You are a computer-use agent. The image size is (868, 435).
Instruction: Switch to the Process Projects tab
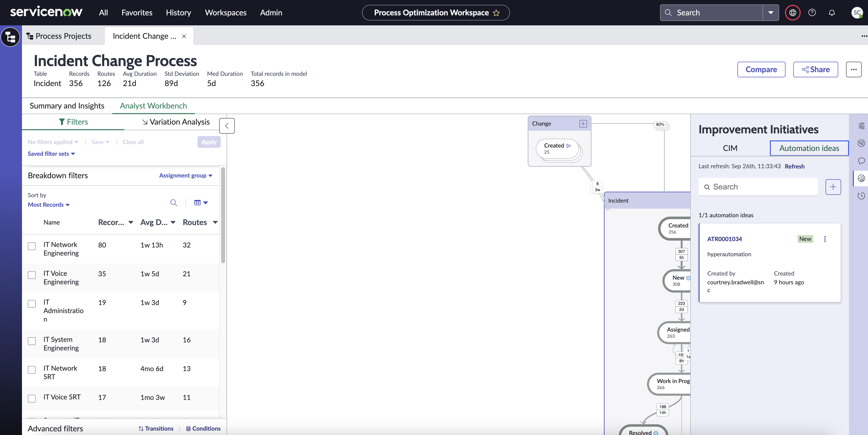point(59,36)
